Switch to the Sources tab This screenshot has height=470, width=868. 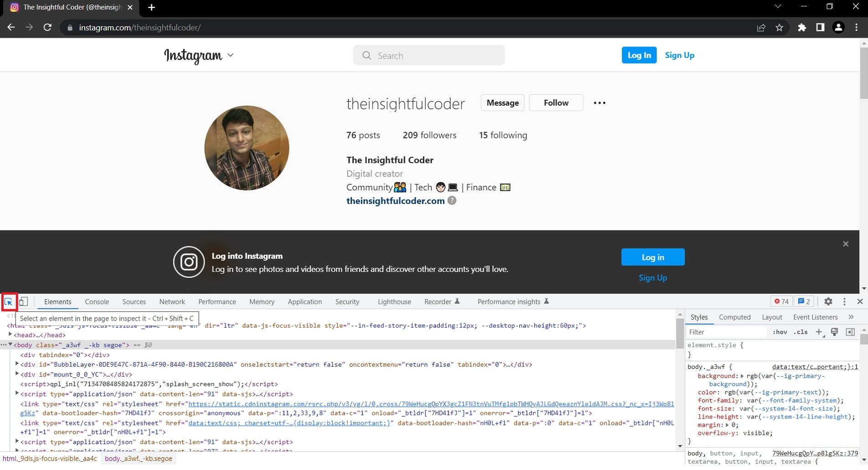134,301
